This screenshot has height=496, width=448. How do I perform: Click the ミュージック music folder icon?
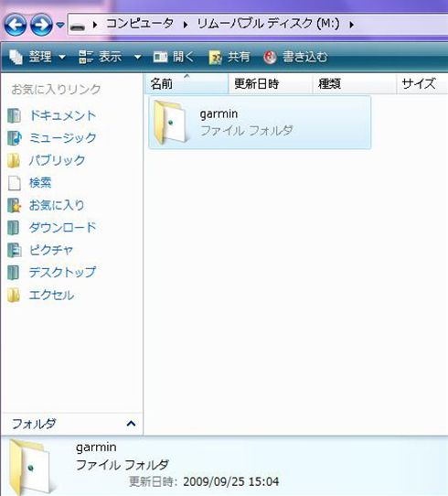15,138
